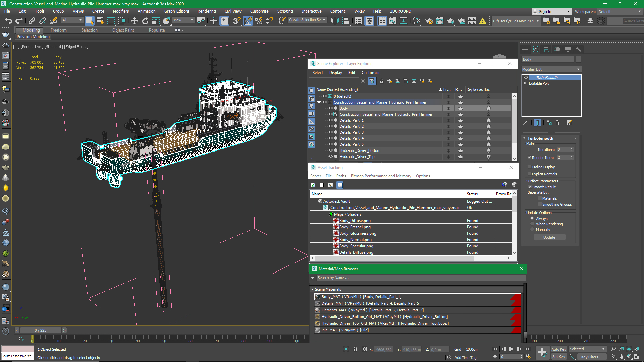Activate the Select Object tool
Screen dimensions: 644x362
[x=89, y=21]
